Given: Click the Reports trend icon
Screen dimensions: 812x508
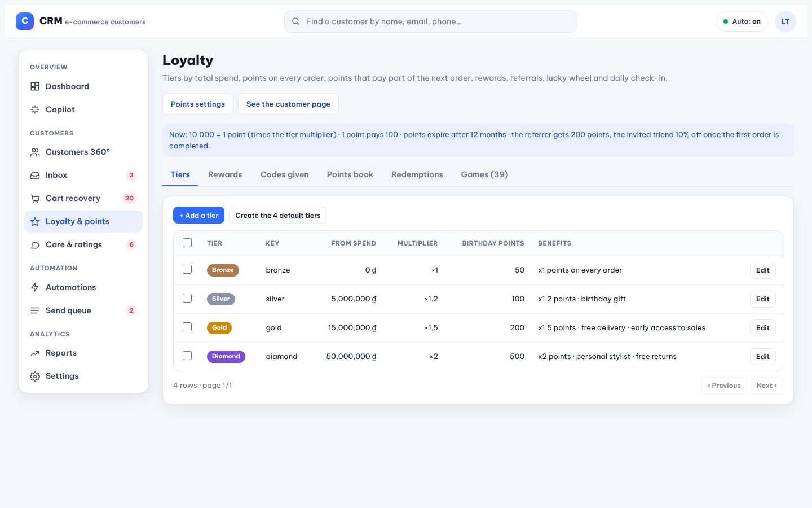Looking at the screenshot, I should tap(35, 353).
